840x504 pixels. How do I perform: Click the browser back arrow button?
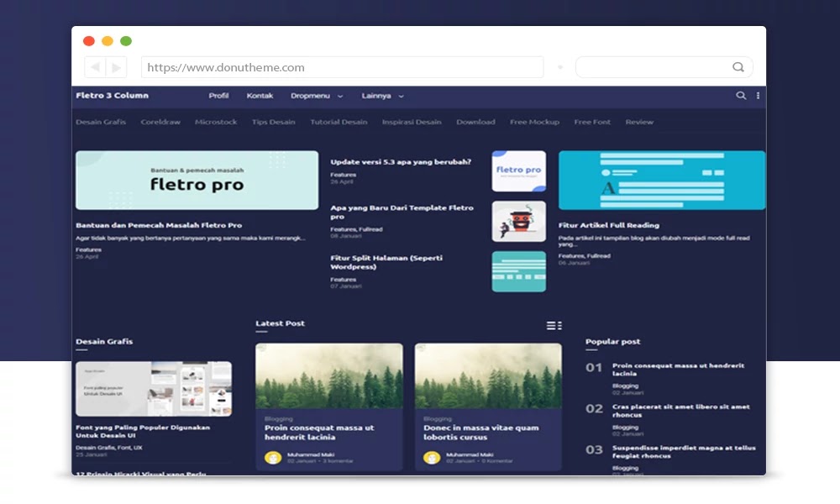pos(95,67)
